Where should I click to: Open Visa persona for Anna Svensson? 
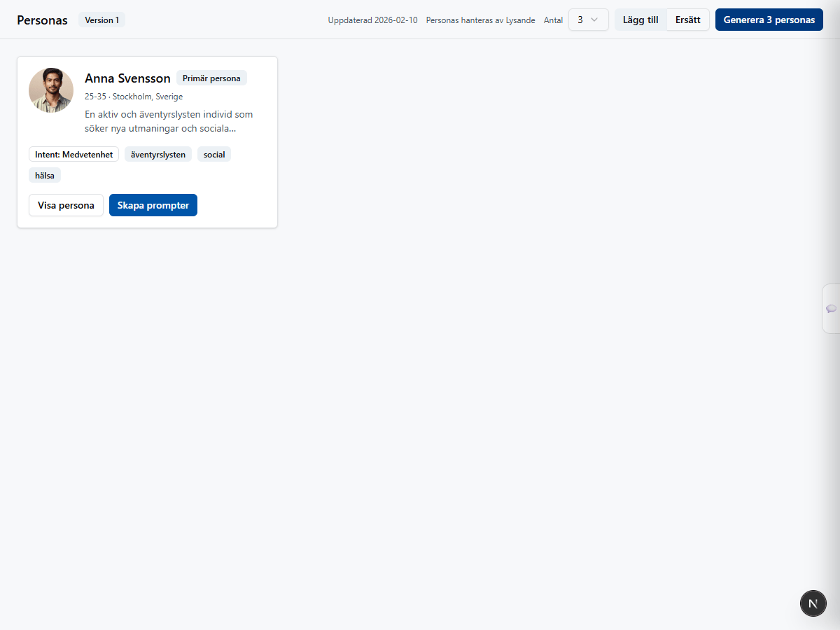[x=66, y=205]
